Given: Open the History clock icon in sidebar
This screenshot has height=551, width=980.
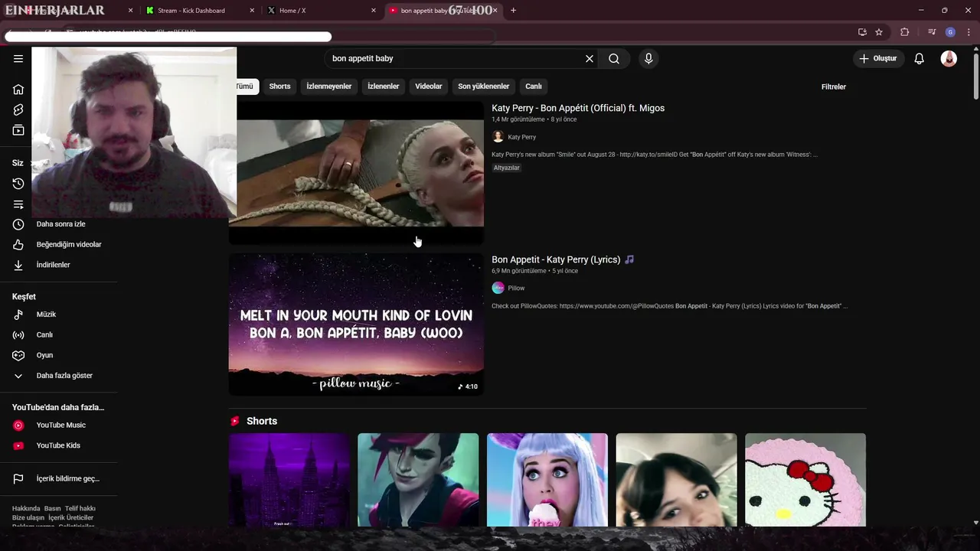Looking at the screenshot, I should click(x=18, y=184).
